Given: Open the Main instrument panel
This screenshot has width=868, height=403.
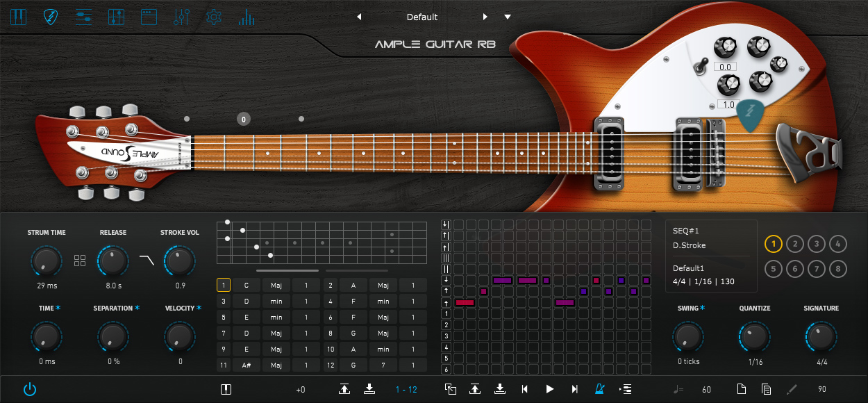Looking at the screenshot, I should 17,16.
